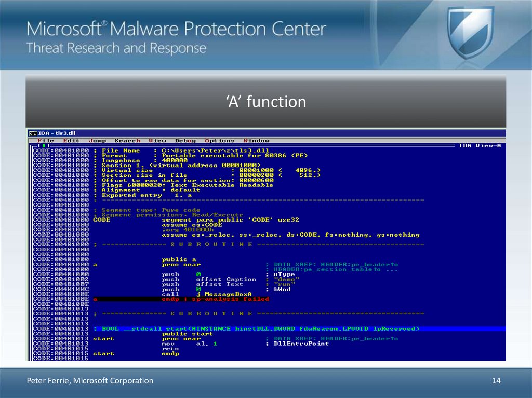Click the Microsoft shield logo

pyautogui.click(x=470, y=33)
